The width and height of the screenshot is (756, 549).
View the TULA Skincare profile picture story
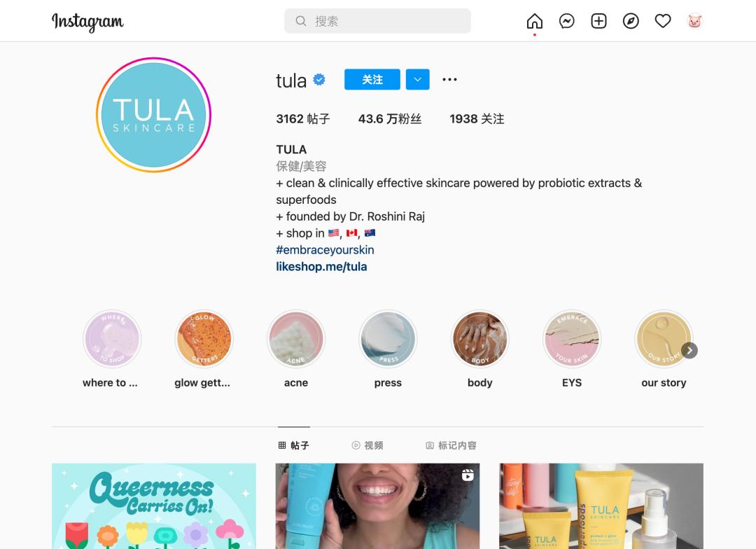[154, 115]
